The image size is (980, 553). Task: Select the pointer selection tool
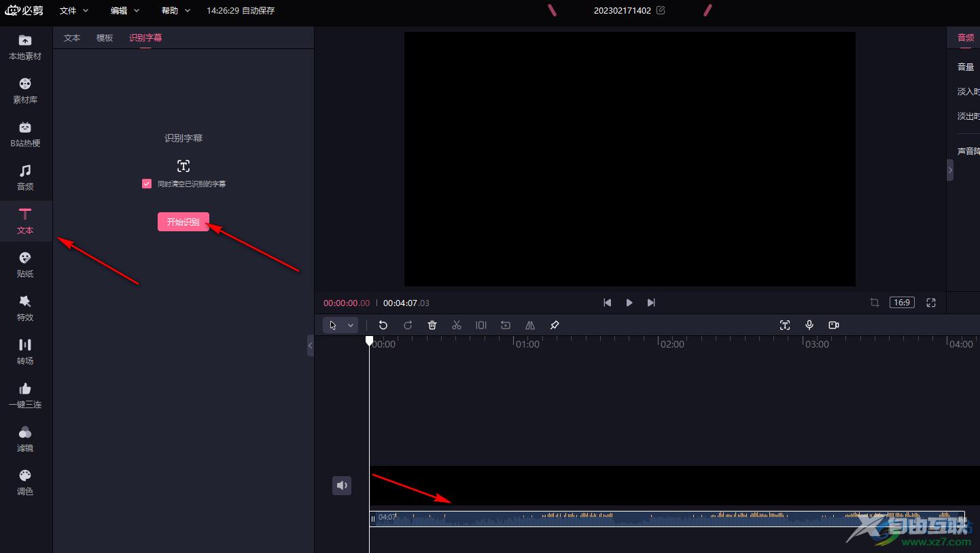333,325
